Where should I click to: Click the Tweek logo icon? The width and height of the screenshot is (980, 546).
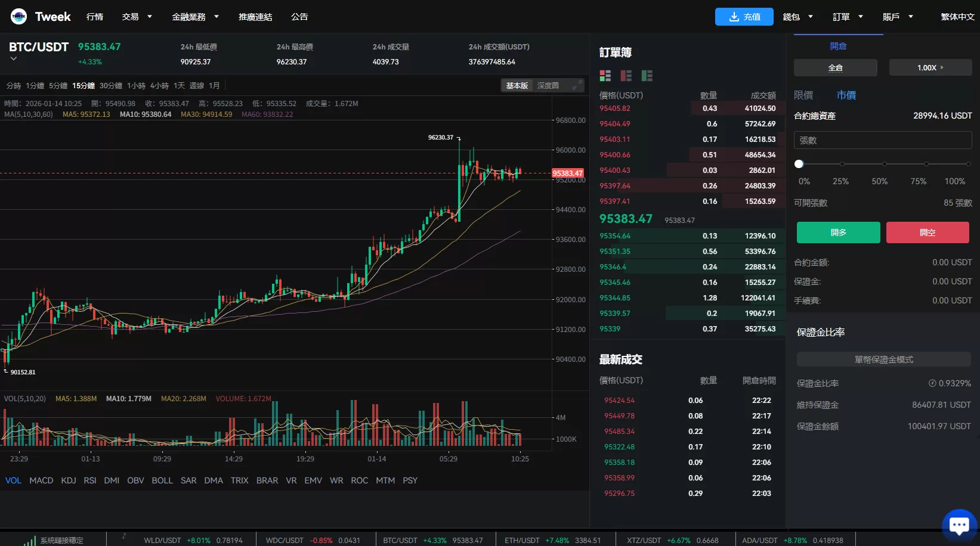click(18, 16)
